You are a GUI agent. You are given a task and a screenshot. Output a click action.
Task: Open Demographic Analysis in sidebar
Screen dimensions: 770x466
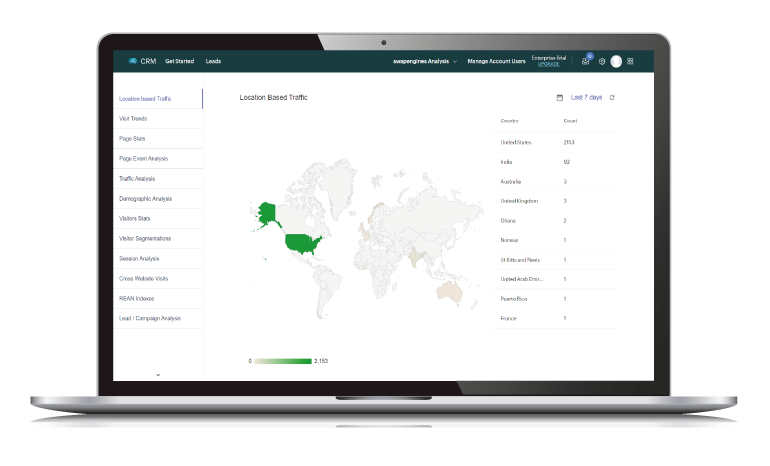(x=158, y=199)
